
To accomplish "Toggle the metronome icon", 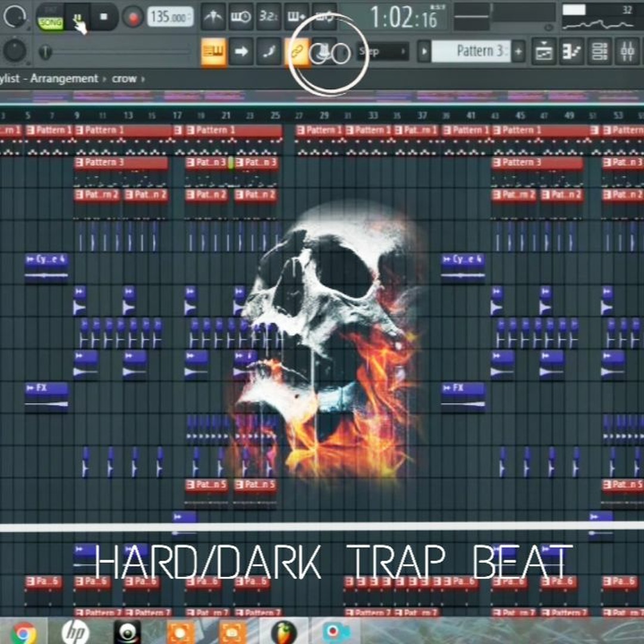I will click(213, 17).
